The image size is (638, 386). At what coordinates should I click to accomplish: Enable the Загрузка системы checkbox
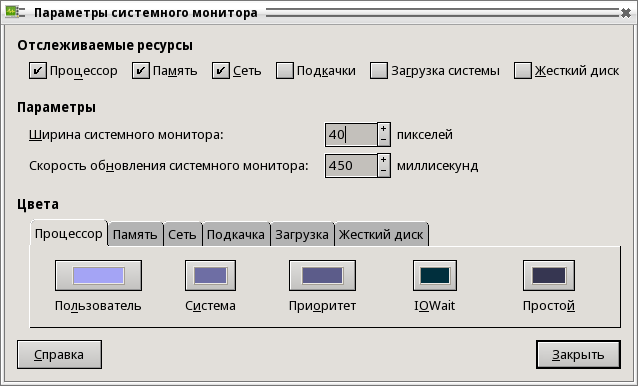point(379,71)
